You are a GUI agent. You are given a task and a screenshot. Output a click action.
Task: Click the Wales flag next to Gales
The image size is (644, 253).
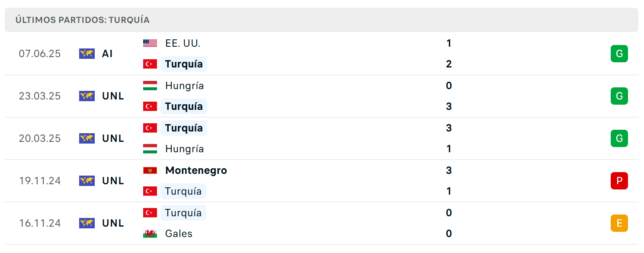coord(150,234)
